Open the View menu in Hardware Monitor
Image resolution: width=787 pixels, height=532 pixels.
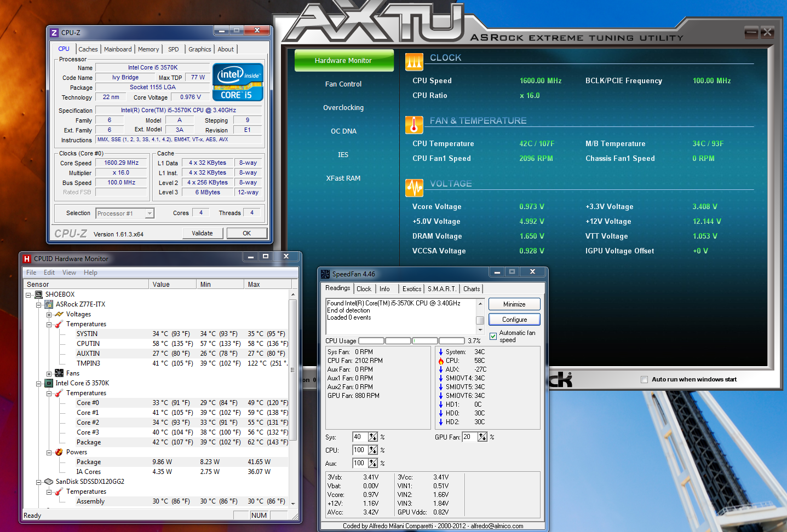[x=69, y=273]
